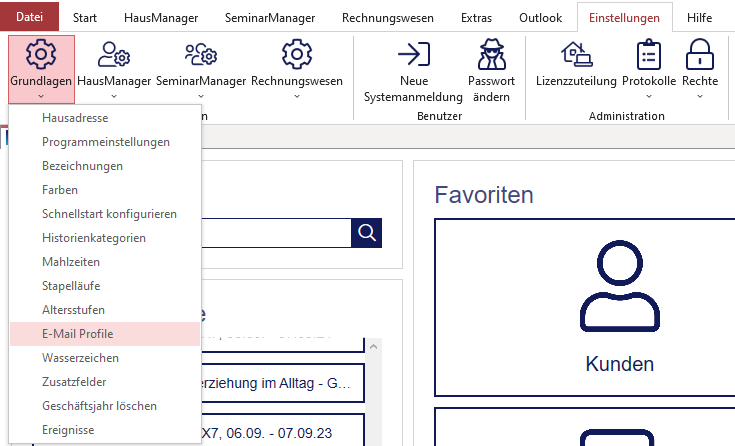
Task: Open Lizenzzuteilung administration icon
Action: (576, 54)
